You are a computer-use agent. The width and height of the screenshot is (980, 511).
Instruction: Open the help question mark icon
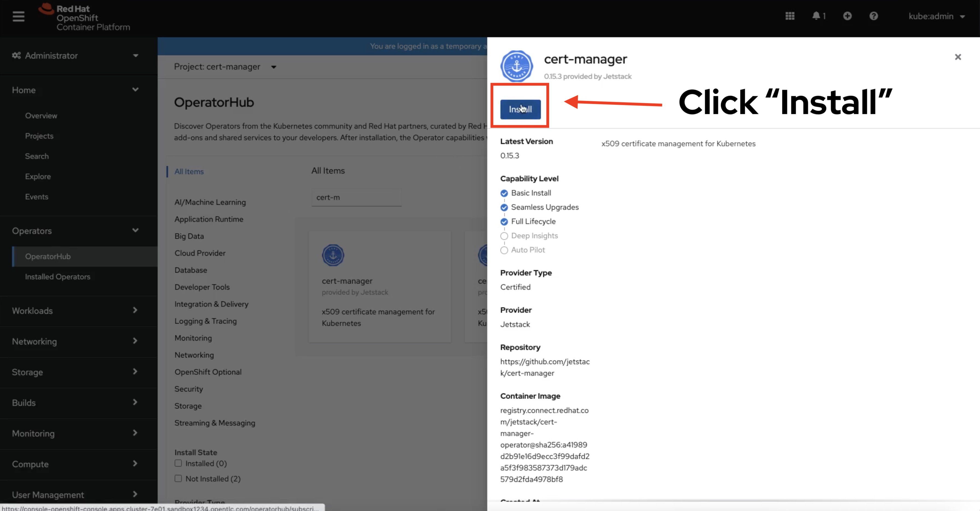point(874,16)
